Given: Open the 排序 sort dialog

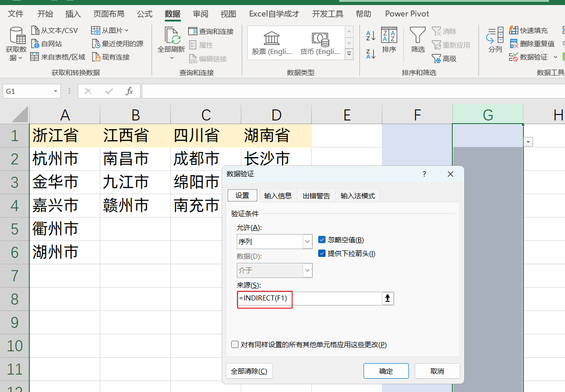Looking at the screenshot, I should [389, 40].
